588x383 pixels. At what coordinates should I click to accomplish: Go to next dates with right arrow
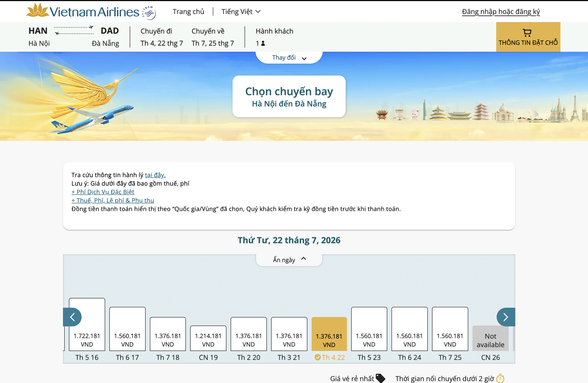[x=506, y=317]
